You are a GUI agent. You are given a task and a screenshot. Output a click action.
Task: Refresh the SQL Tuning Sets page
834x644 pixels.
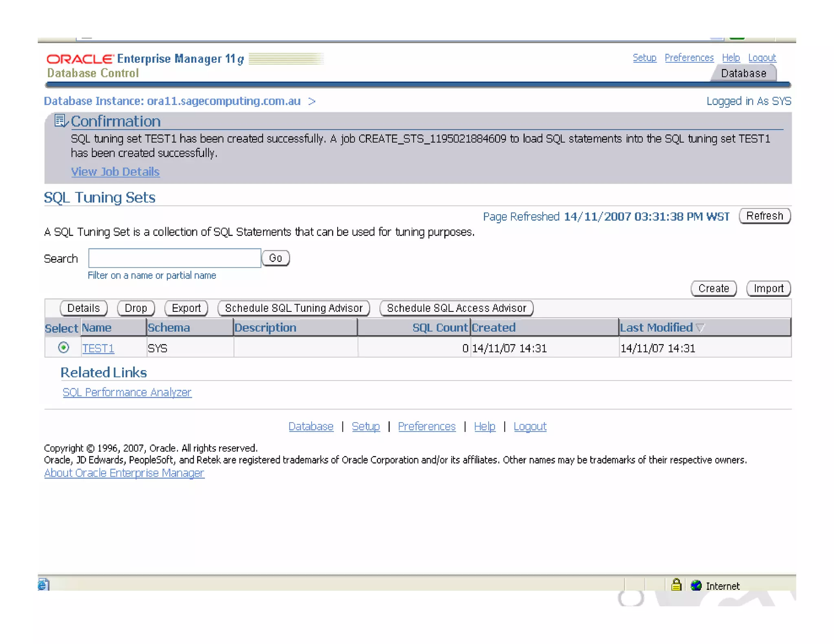tap(764, 216)
